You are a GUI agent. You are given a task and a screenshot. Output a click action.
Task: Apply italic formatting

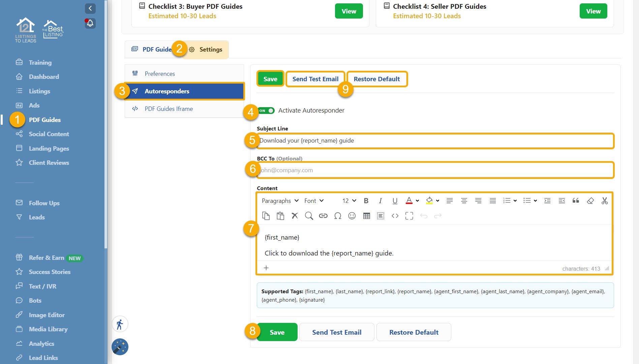381,201
